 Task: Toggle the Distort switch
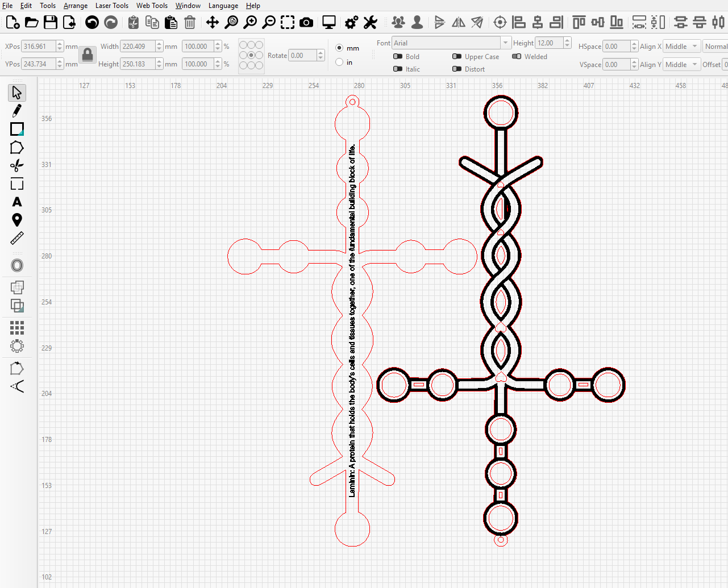click(457, 69)
